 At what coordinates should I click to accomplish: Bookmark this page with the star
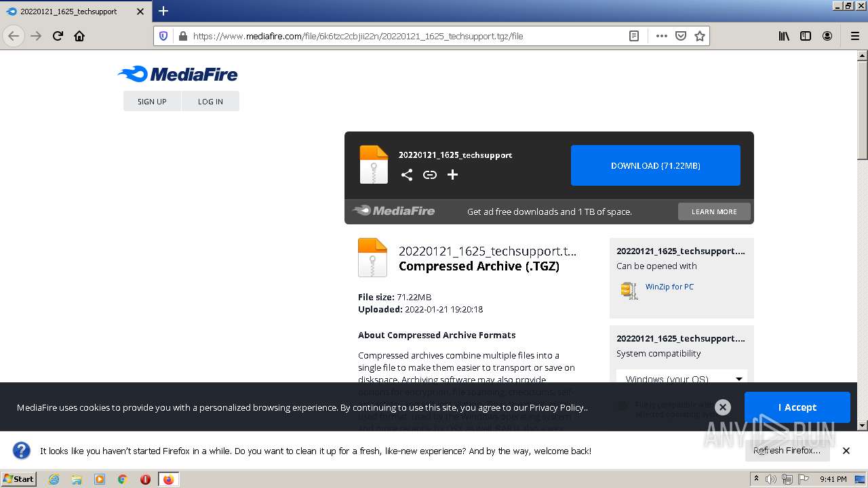point(700,36)
